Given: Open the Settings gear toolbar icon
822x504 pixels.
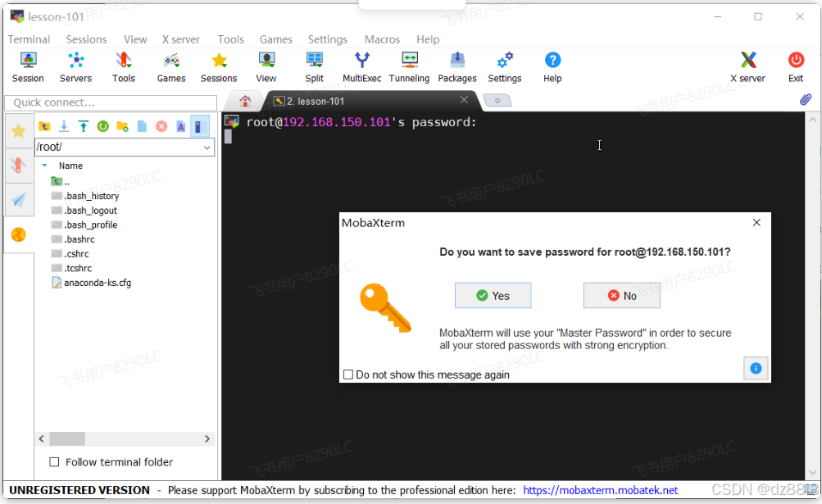Looking at the screenshot, I should [x=505, y=67].
